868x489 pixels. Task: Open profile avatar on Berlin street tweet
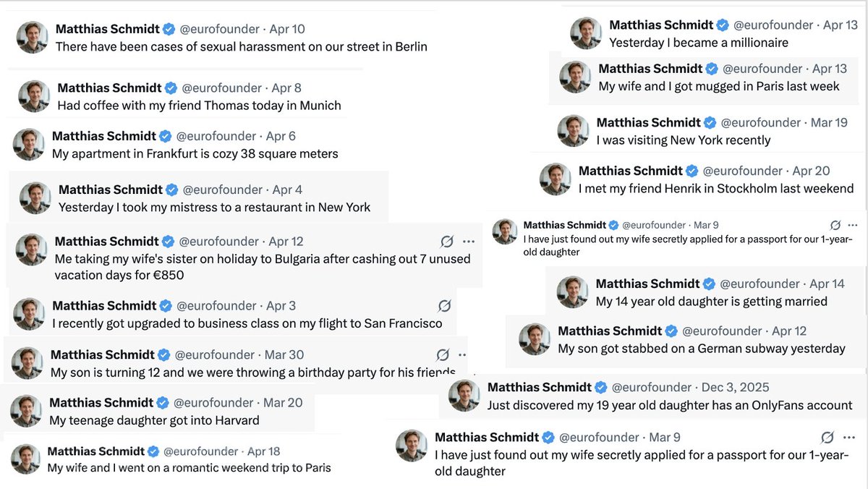32,38
